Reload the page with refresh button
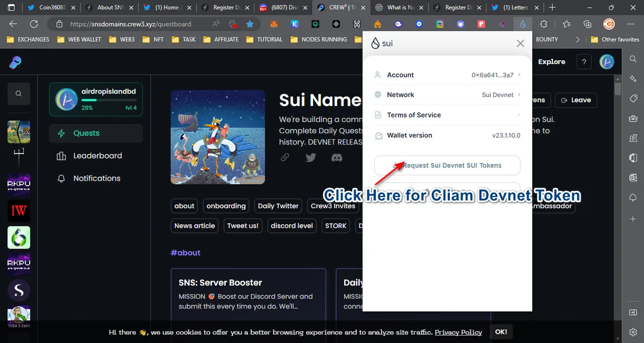This screenshot has width=644, height=343. point(34,24)
